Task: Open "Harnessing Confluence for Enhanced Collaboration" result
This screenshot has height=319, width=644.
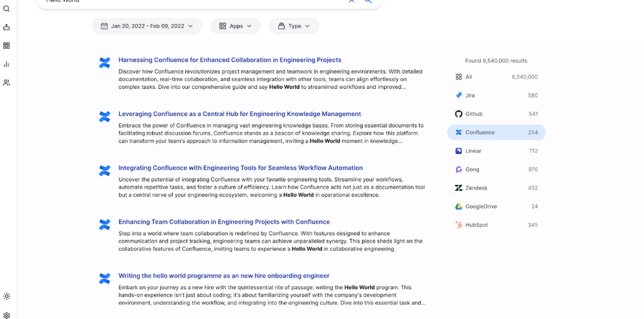Action: (x=230, y=60)
